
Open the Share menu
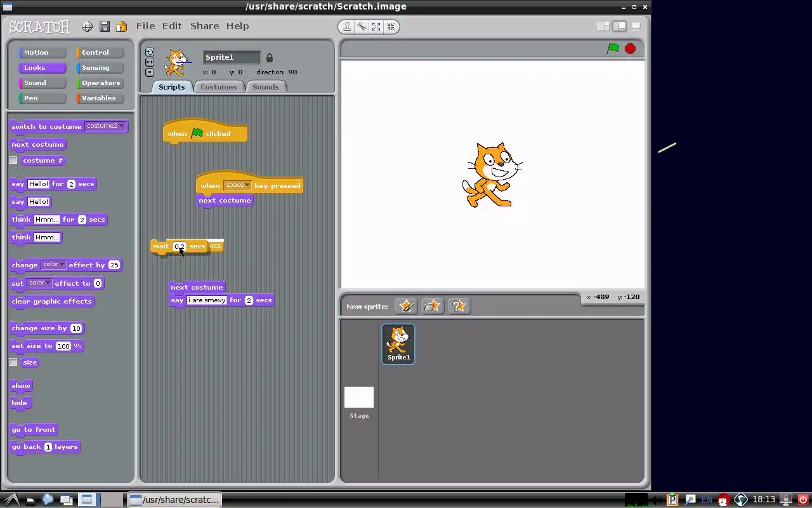[x=204, y=26]
